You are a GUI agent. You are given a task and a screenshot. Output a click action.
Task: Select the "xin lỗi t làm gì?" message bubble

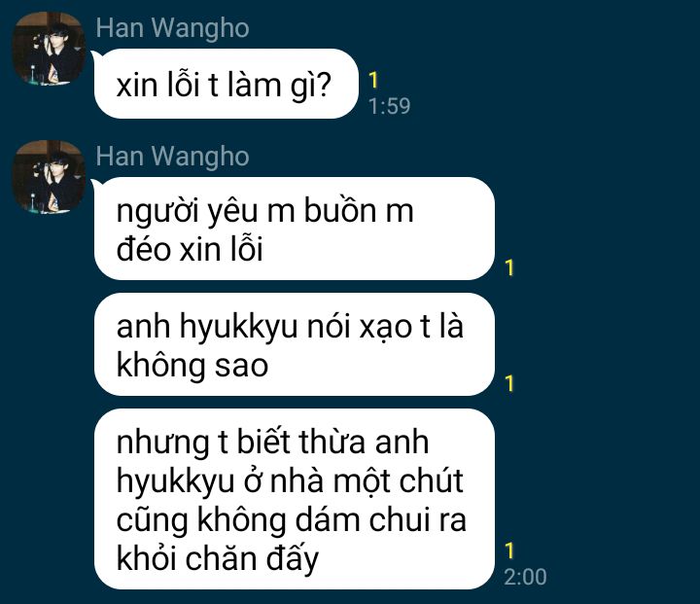[227, 84]
